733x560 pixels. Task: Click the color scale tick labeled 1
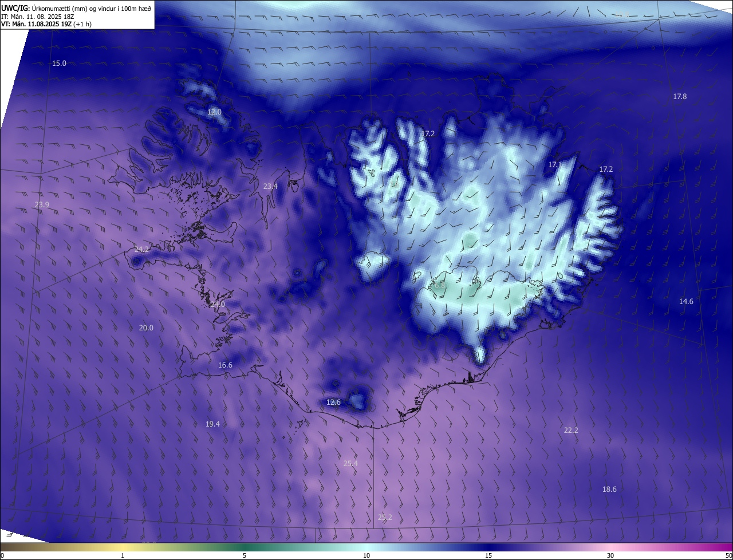pyautogui.click(x=123, y=555)
